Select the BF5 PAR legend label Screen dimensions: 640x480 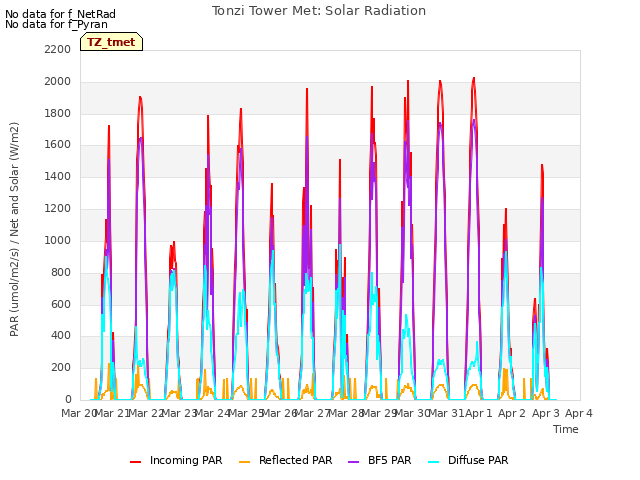tap(389, 460)
